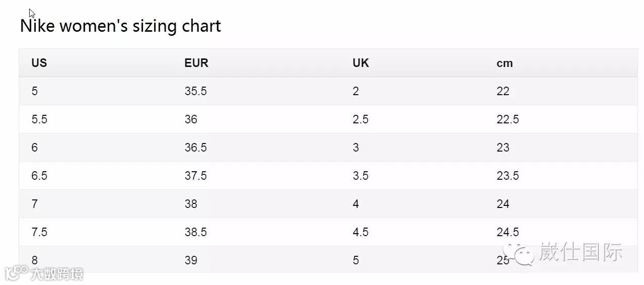The height and width of the screenshot is (285, 644).
Task: Click the EUR 39 cell
Action: 191,260
